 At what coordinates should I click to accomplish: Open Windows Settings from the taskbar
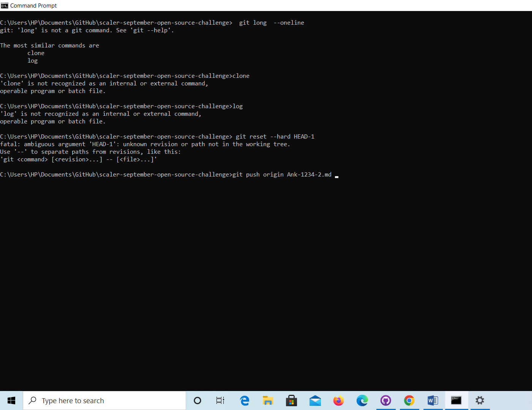point(480,401)
